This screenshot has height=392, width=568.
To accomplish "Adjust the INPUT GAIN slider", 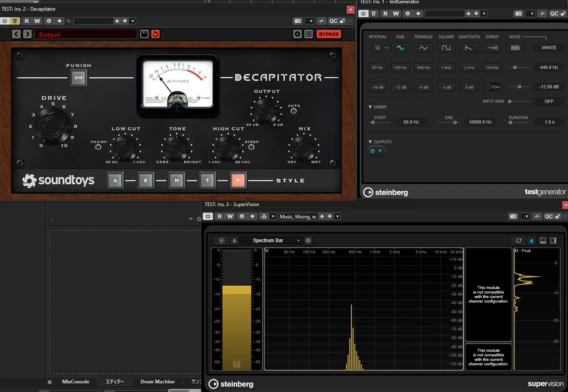I will [518, 101].
